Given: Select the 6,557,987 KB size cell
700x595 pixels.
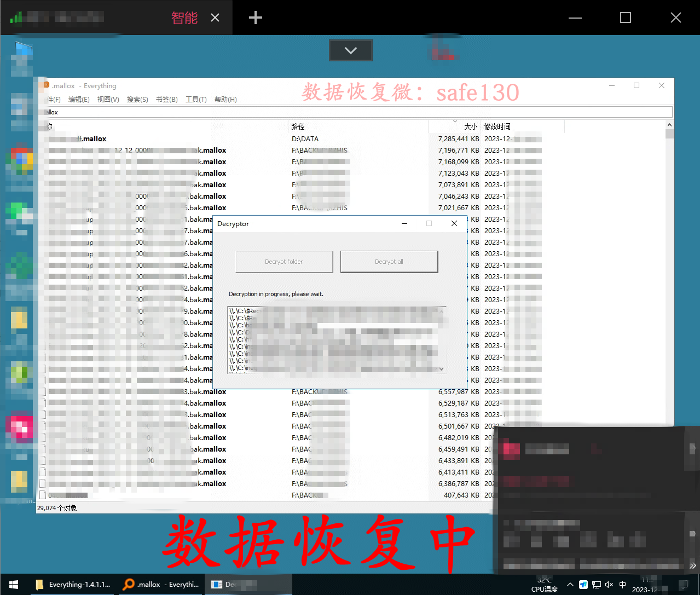Looking at the screenshot, I should click(459, 392).
